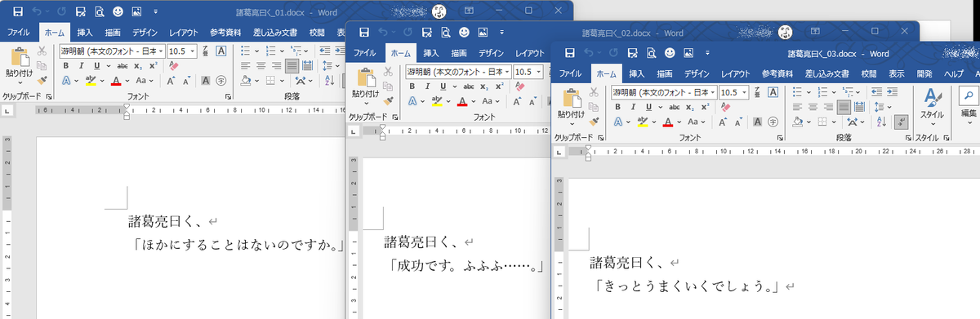Click 貼り付け paste button in 02.docx window
980x319 pixels.
[x=366, y=85]
